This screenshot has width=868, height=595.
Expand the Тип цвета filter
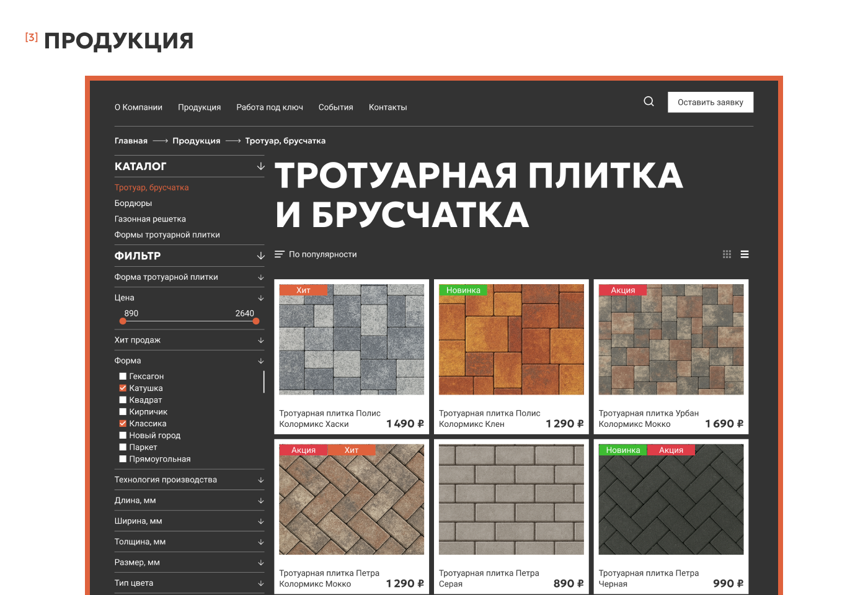pyautogui.click(x=260, y=583)
